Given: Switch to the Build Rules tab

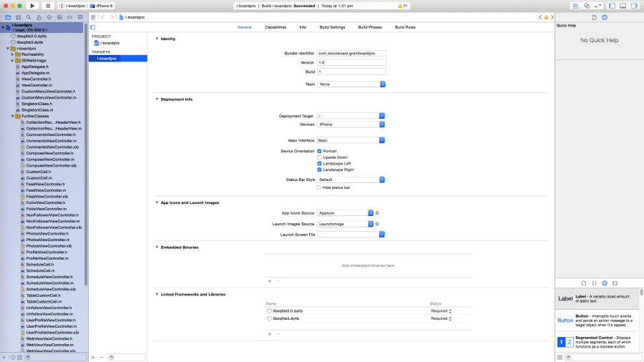Looking at the screenshot, I should (405, 27).
